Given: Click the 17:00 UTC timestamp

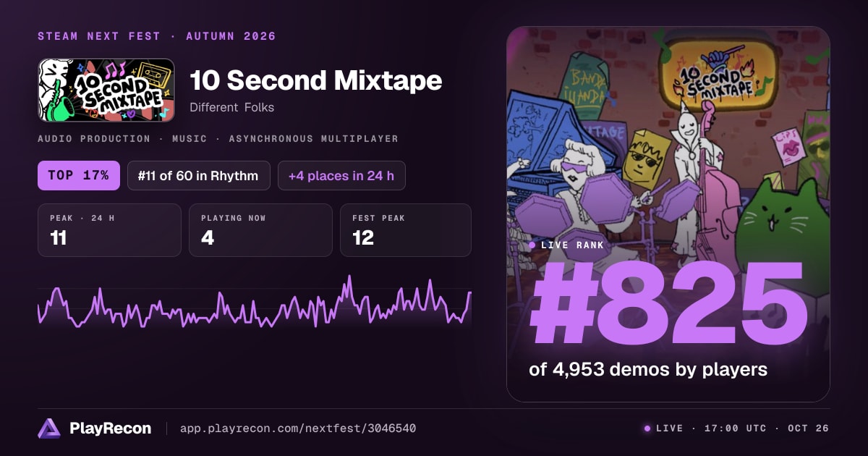Looking at the screenshot, I should 734,428.
